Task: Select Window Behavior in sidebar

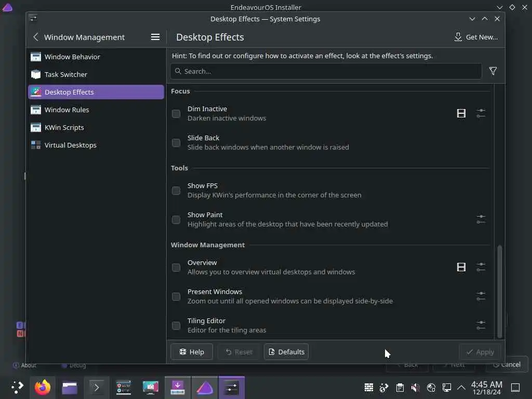Action: [x=96, y=57]
